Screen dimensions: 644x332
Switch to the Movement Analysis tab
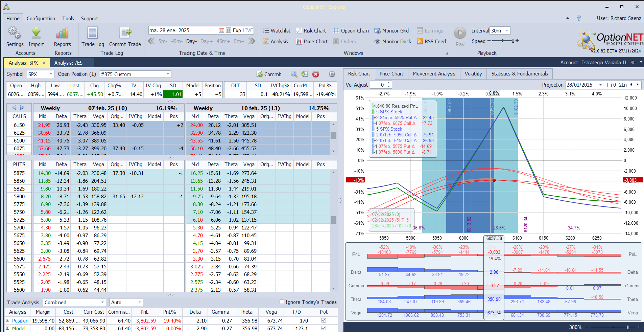[434, 74]
